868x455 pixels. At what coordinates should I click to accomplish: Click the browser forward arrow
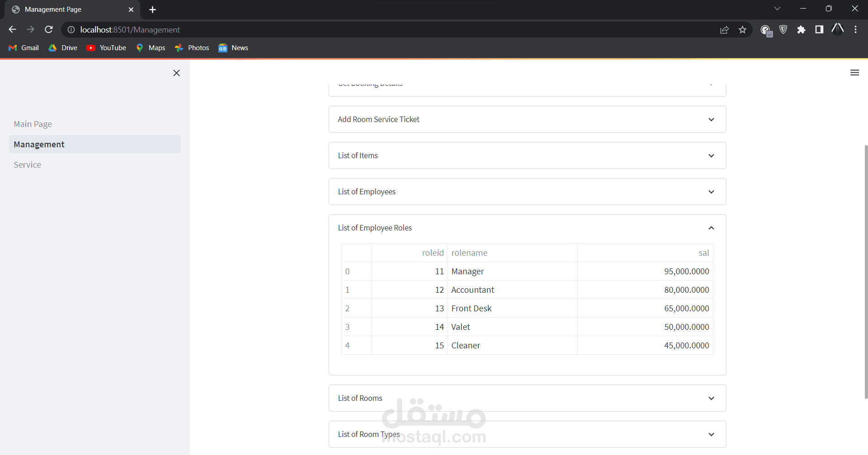pyautogui.click(x=30, y=29)
